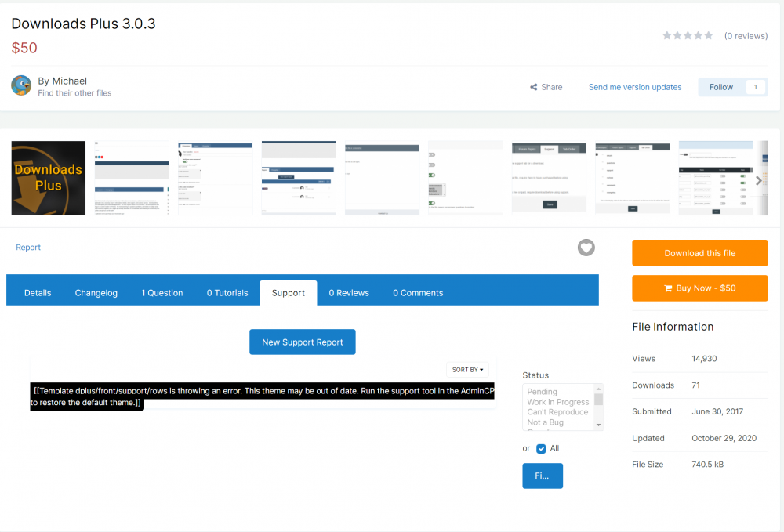Switch to the Changelog tab
Viewport: 784px width, 532px height.
point(96,293)
